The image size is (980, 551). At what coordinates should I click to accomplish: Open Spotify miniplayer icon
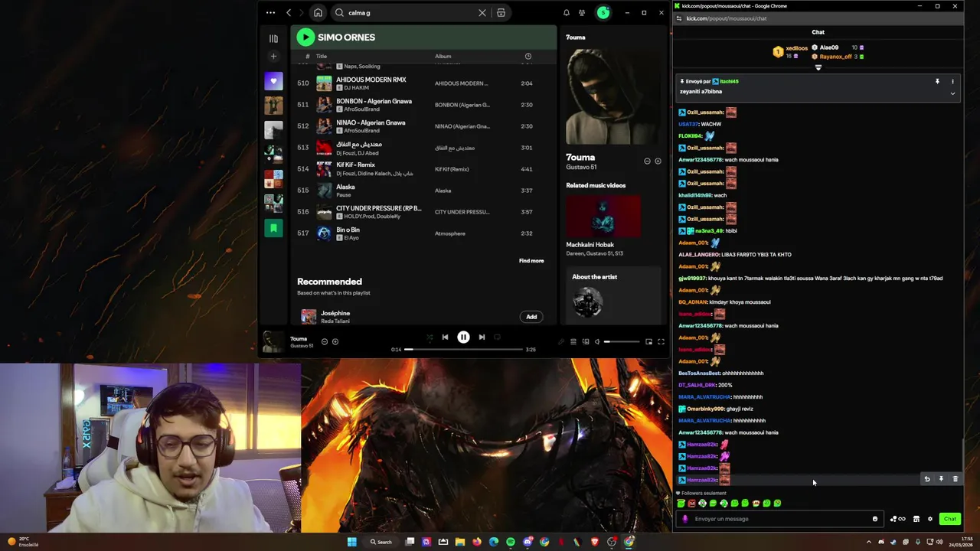pos(648,342)
